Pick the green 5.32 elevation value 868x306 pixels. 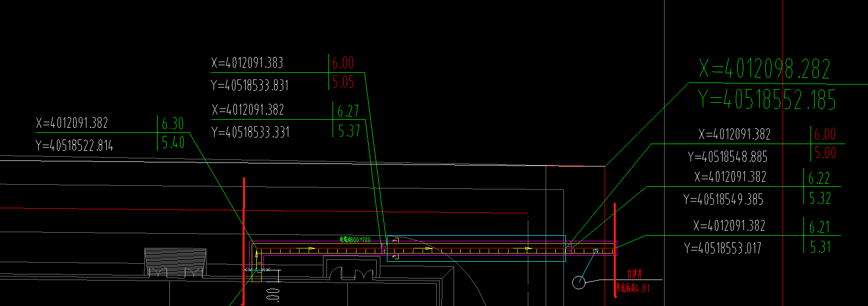click(820, 198)
